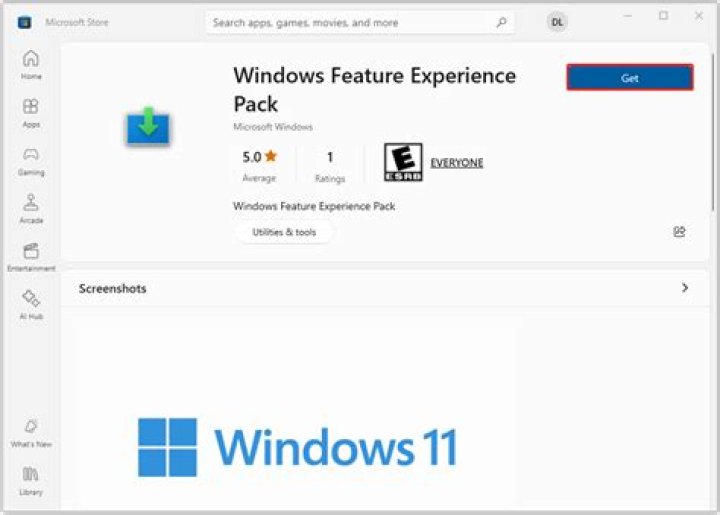Open the EVERYONE rating link

pos(456,163)
